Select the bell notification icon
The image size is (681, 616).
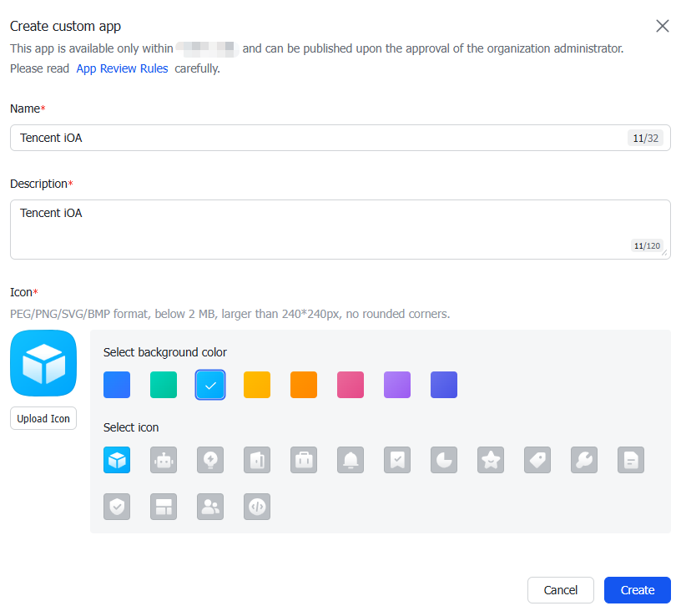[x=351, y=460]
